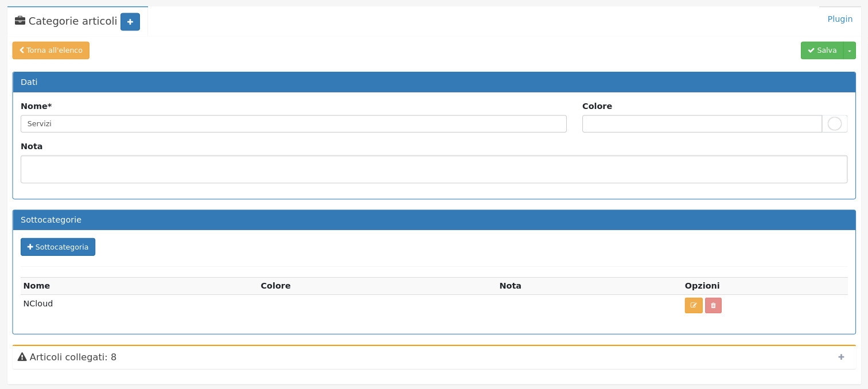Click the Opzioni column header
This screenshot has height=389, width=868.
(x=702, y=286)
